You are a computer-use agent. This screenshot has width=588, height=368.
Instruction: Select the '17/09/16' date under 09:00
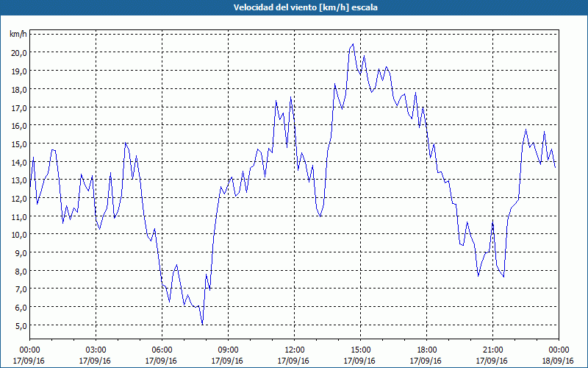coord(228,361)
